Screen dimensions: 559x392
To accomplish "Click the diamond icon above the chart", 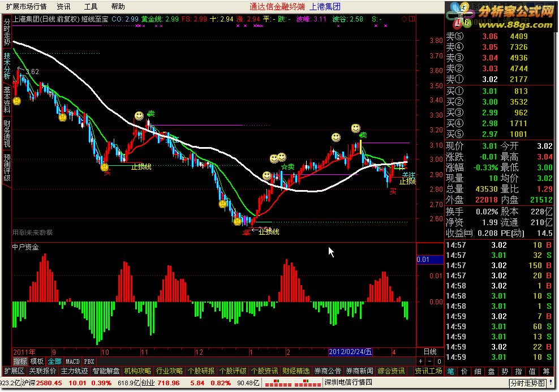I will click(405, 19).
